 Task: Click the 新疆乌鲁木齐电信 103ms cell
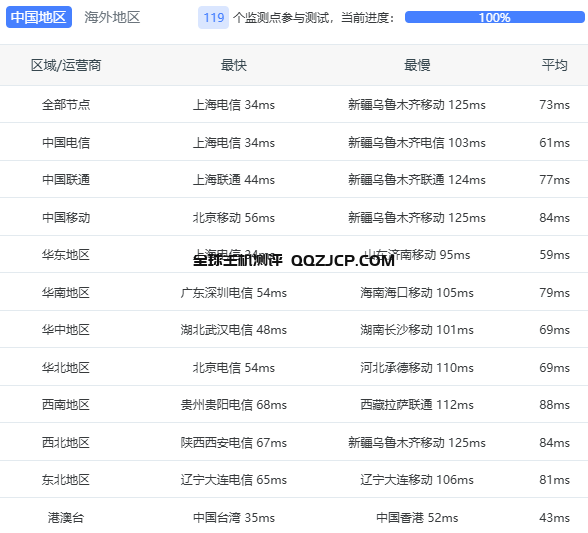coord(417,143)
